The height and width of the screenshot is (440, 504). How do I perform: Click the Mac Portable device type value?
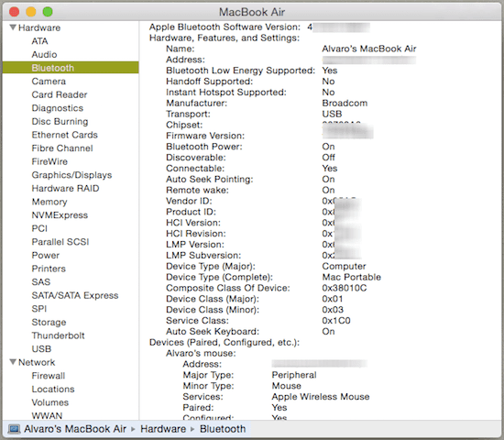point(351,277)
